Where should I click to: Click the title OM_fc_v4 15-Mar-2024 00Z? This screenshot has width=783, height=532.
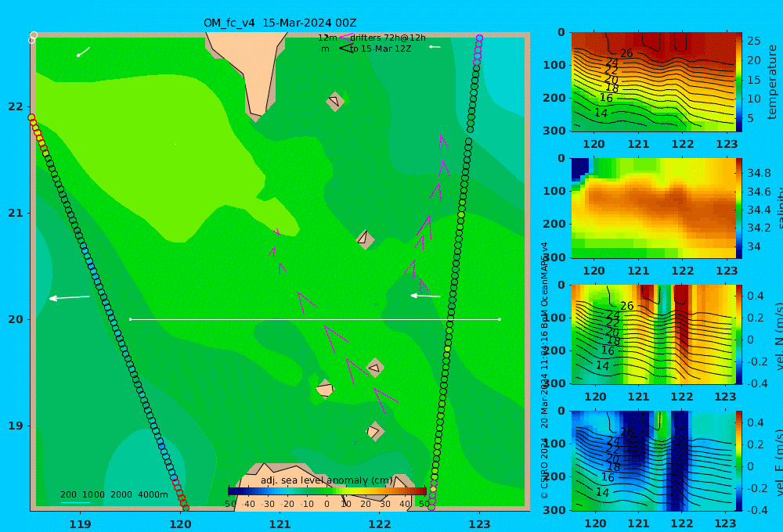point(280,23)
